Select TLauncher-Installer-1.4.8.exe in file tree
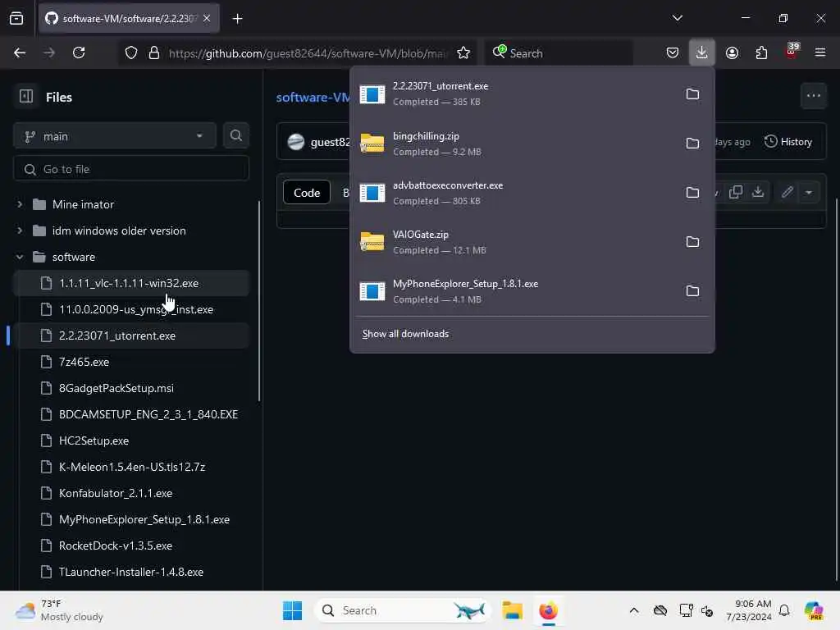 pyautogui.click(x=131, y=572)
